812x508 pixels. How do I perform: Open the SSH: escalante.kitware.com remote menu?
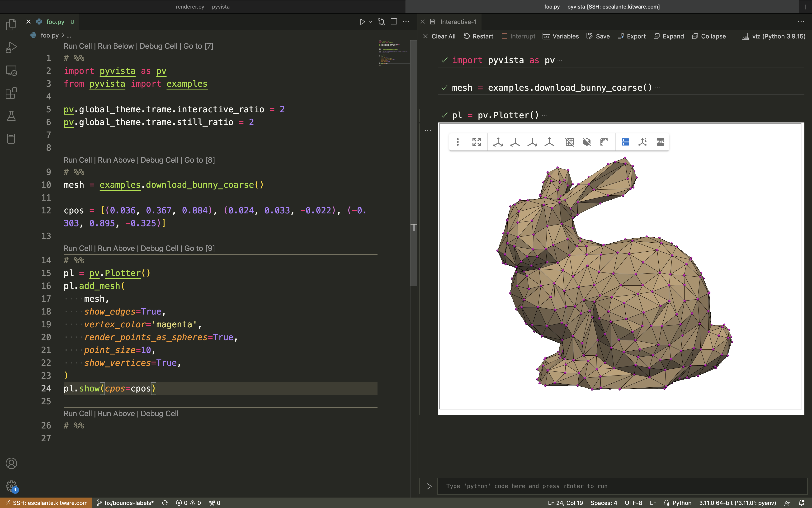tap(46, 503)
